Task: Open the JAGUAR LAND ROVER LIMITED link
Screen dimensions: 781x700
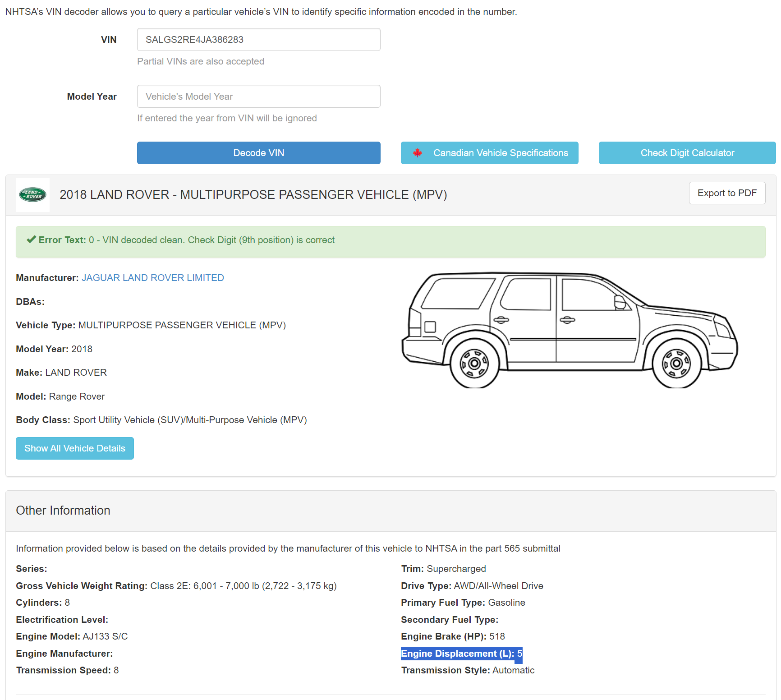Action: click(153, 278)
